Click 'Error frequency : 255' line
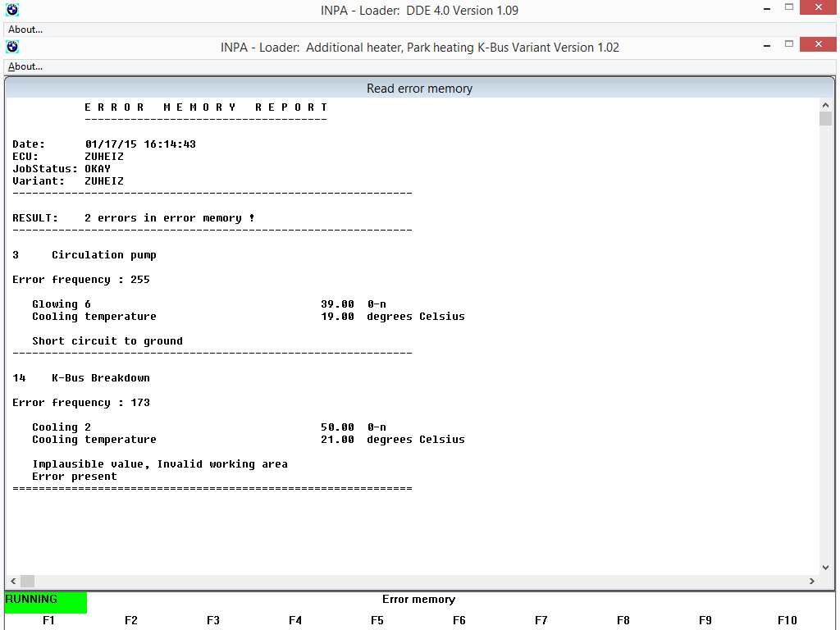The height and width of the screenshot is (630, 840). point(81,280)
